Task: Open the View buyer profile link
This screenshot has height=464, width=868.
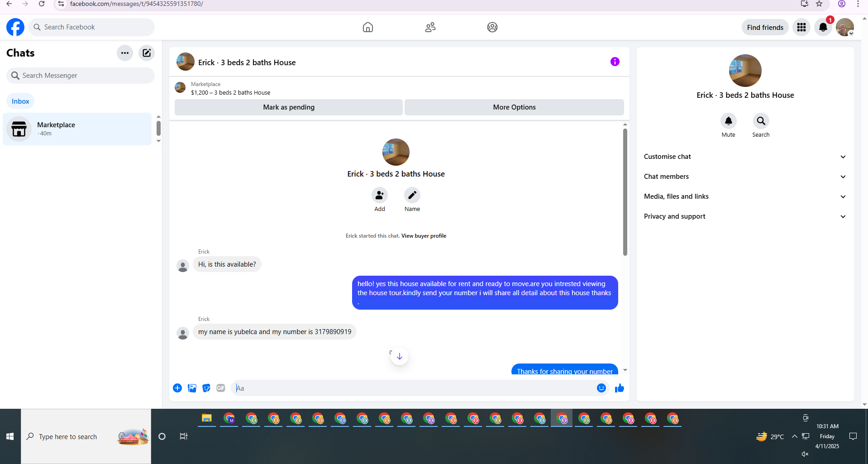Action: coord(424,236)
